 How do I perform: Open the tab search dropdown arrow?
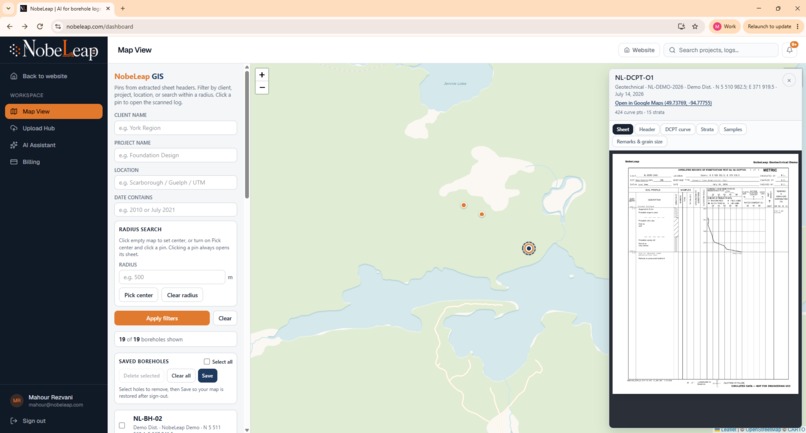coord(8,9)
